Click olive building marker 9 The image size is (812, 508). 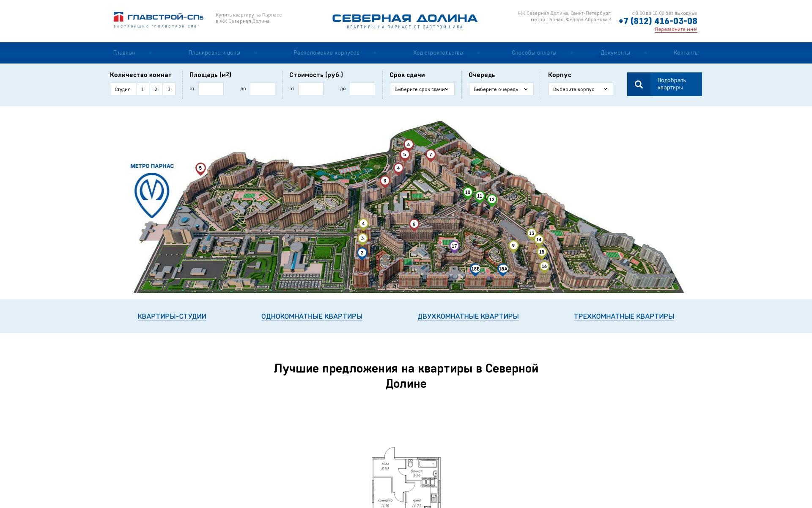513,246
